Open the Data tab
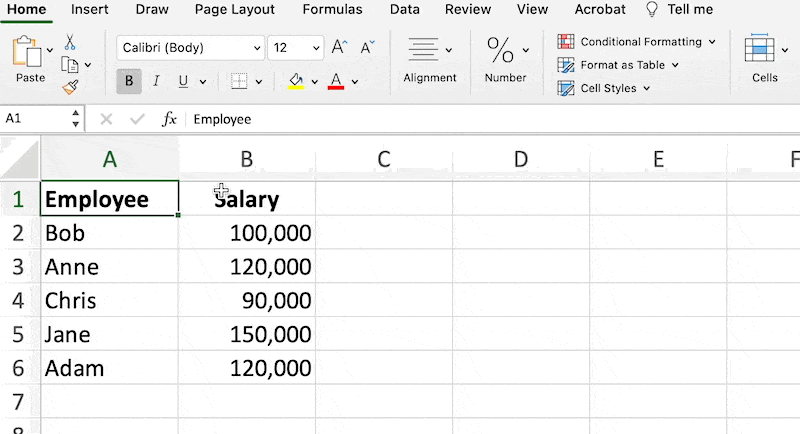The width and height of the screenshot is (800, 434). (405, 9)
